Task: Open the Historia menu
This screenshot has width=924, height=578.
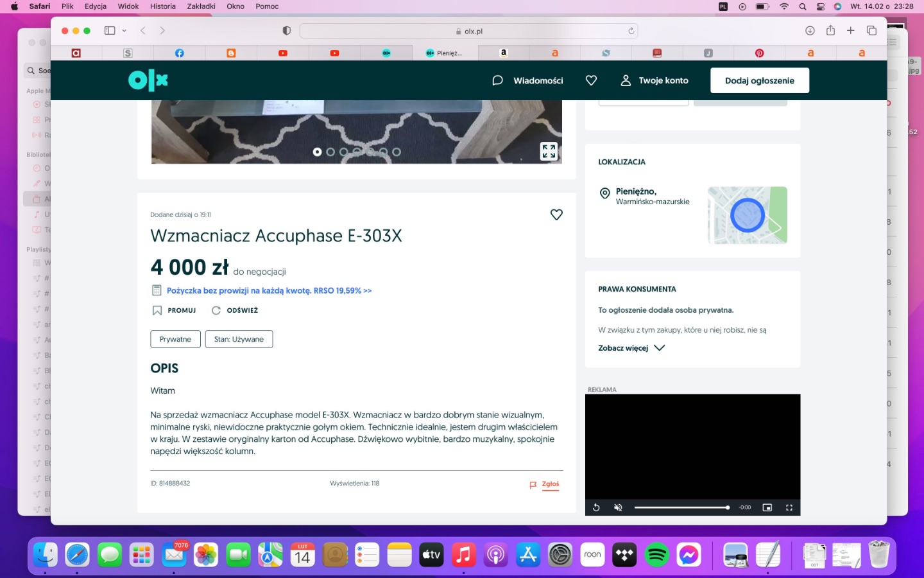Action: [x=163, y=6]
